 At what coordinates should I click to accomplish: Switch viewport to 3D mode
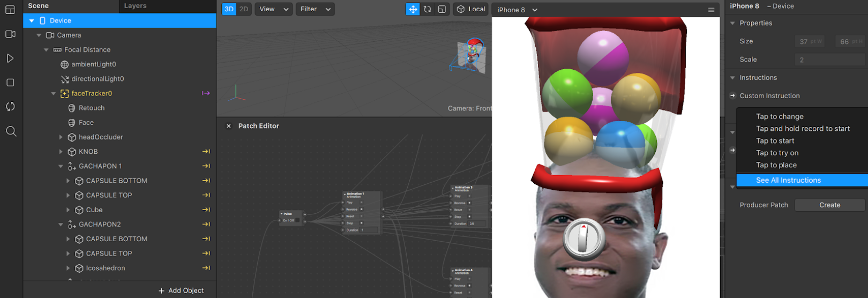(x=229, y=9)
